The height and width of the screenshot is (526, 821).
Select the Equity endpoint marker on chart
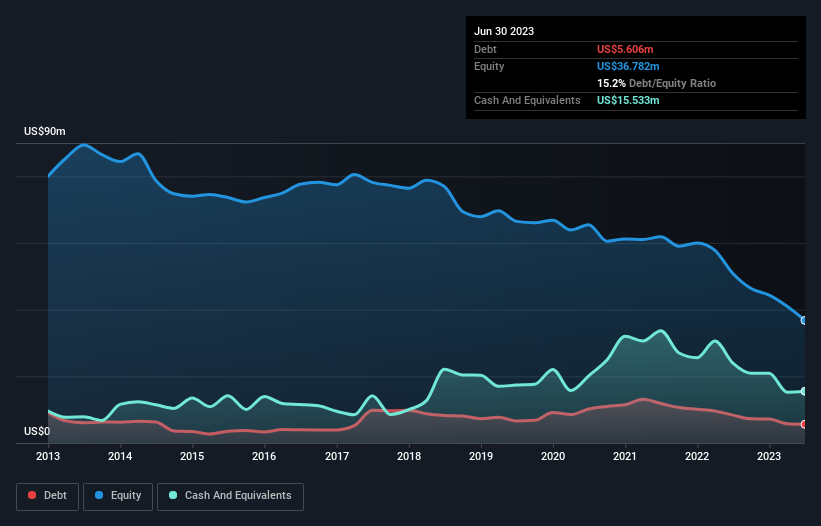tap(804, 320)
